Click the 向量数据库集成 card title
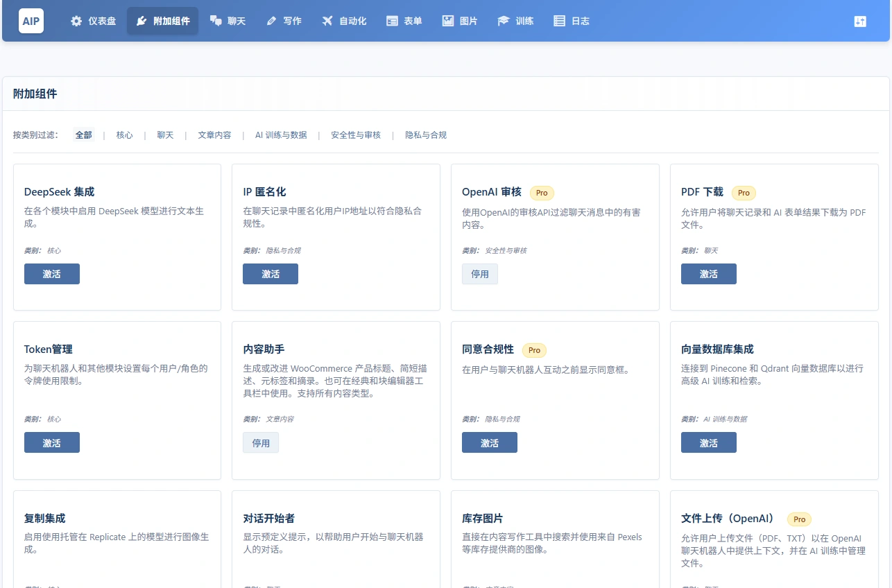The image size is (892, 588). (717, 349)
